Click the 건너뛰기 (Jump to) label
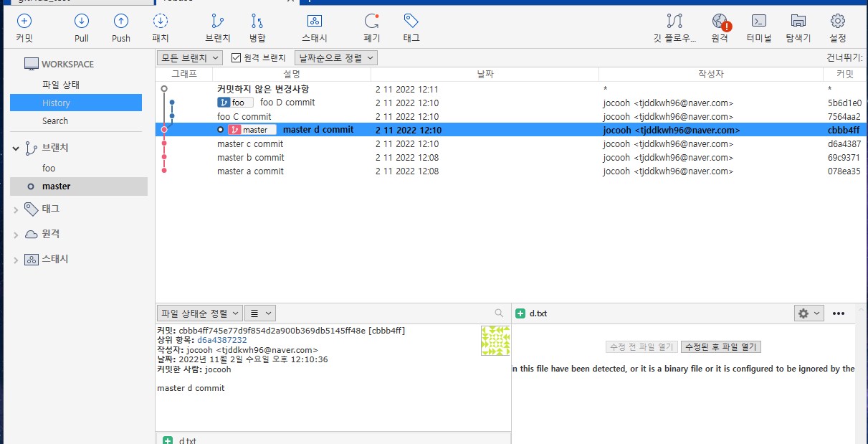868x444 pixels. click(x=844, y=58)
